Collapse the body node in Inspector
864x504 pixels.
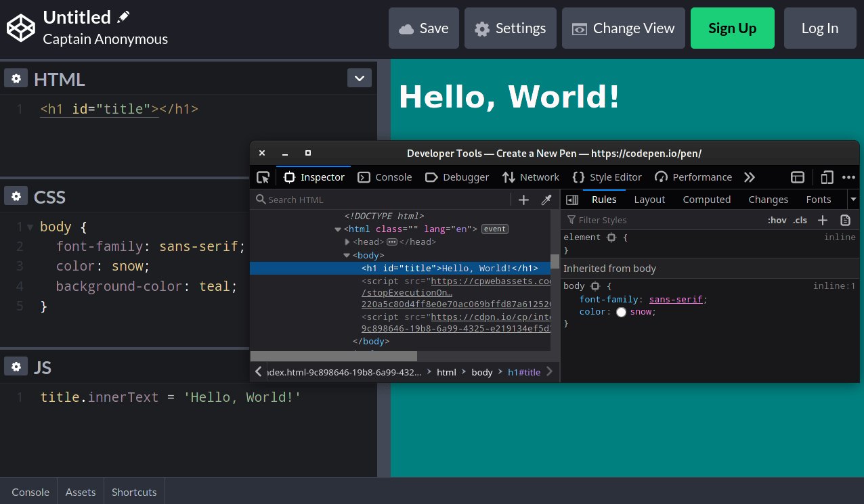(x=347, y=255)
